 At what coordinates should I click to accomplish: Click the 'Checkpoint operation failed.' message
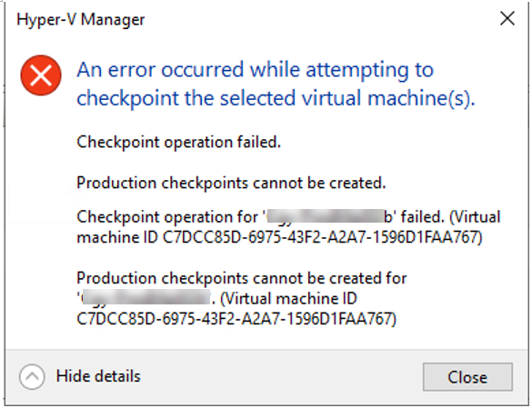[x=179, y=142]
